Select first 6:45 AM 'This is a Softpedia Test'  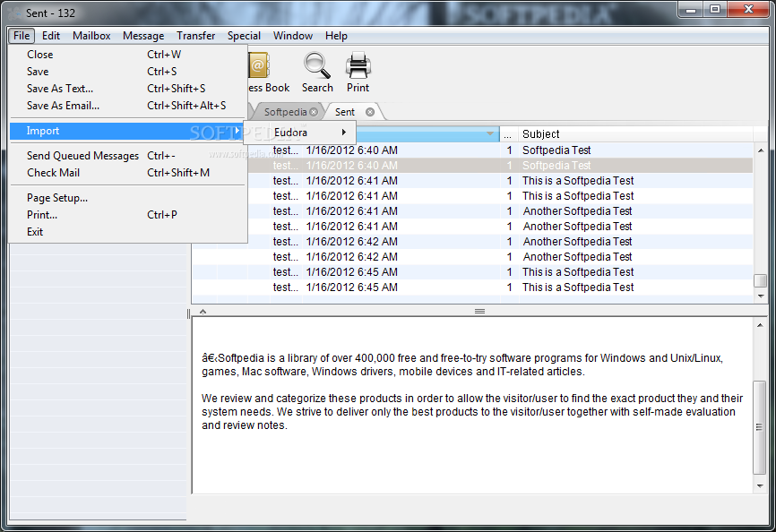(472, 272)
